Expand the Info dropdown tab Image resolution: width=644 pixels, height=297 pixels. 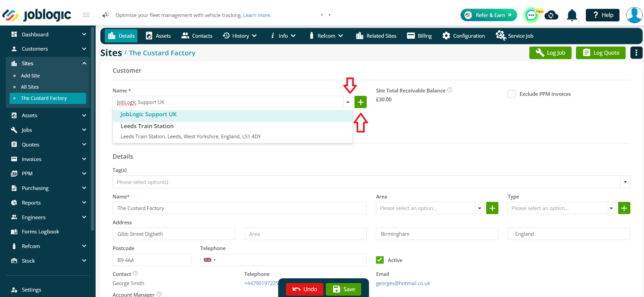283,36
